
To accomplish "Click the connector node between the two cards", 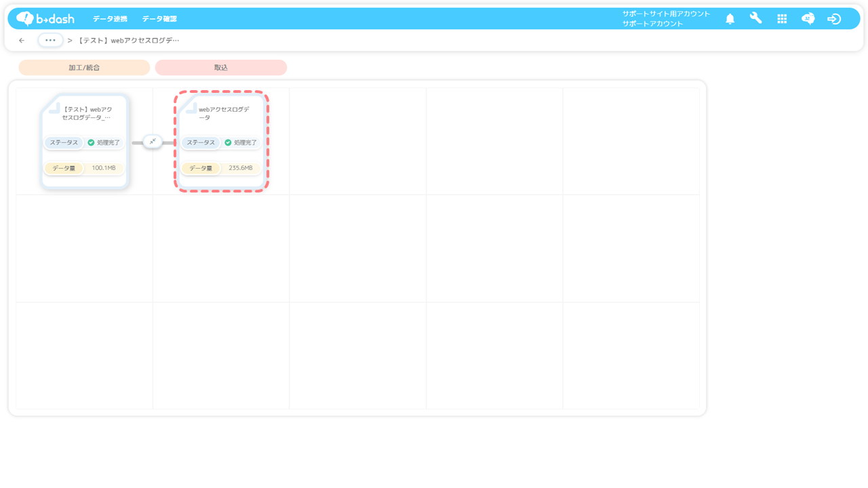I will 153,142.
